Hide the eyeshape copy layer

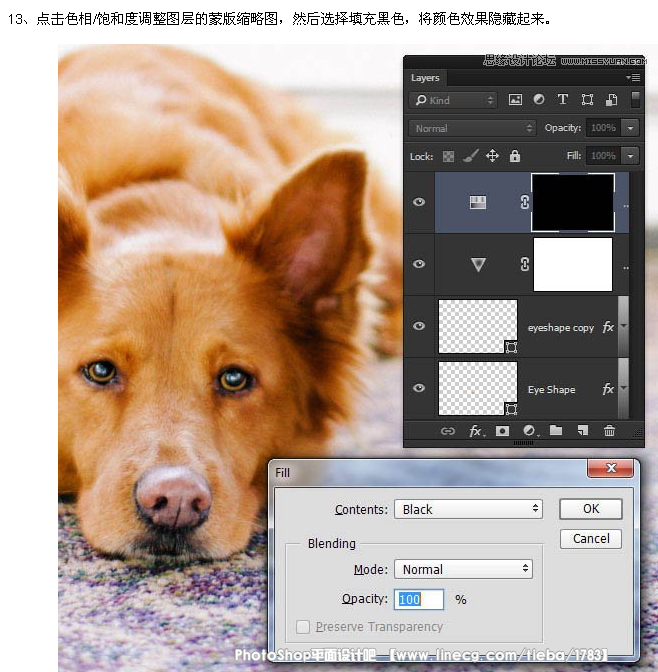click(419, 326)
